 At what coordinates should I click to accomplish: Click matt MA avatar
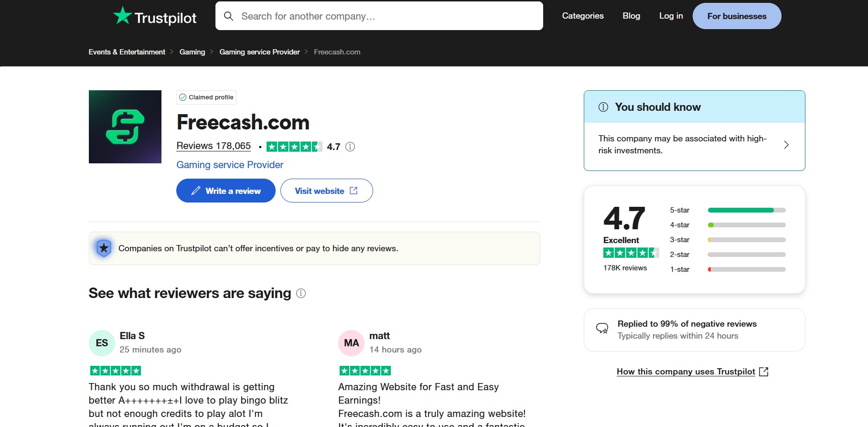pyautogui.click(x=351, y=343)
